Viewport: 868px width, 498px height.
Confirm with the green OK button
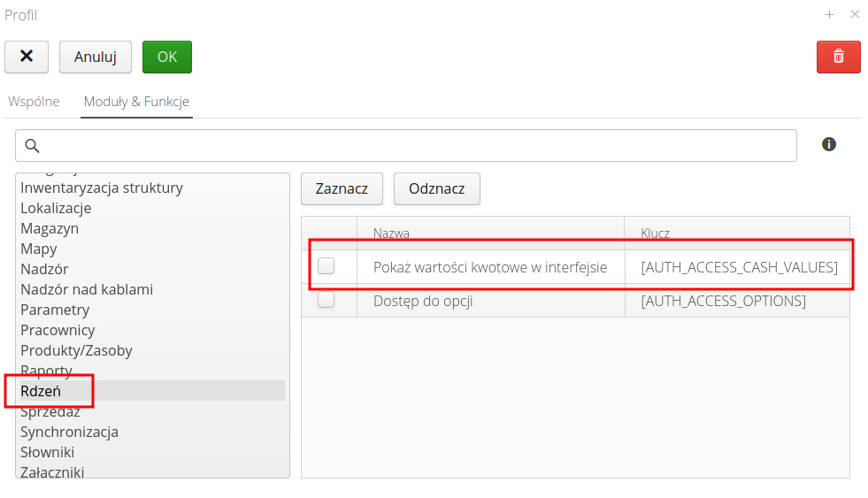[166, 57]
